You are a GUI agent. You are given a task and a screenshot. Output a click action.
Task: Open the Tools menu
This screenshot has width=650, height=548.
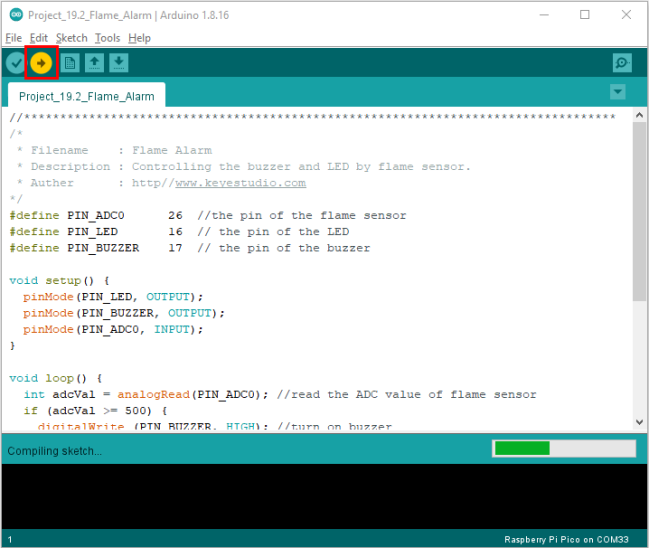pos(107,38)
